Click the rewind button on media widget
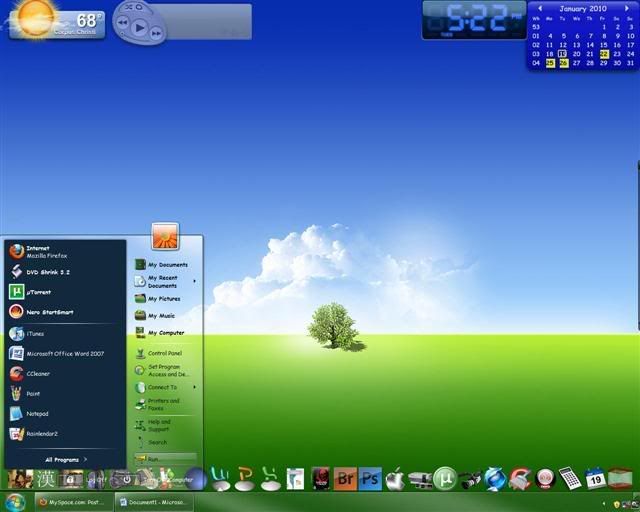The height and width of the screenshot is (512, 640). pyautogui.click(x=122, y=22)
